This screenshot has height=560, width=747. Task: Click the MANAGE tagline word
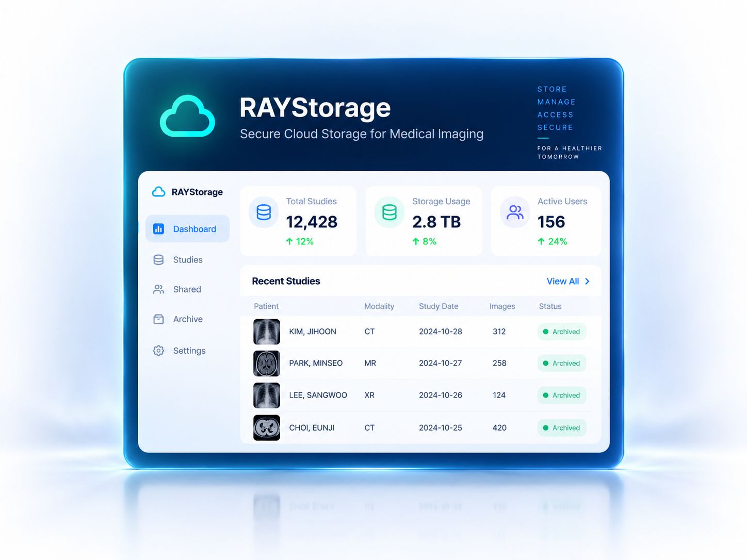click(x=556, y=102)
